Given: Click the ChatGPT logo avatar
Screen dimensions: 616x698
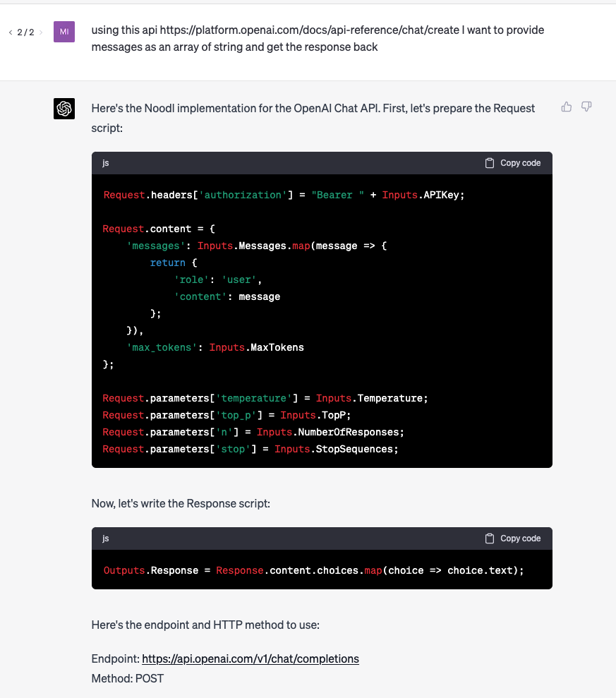Looking at the screenshot, I should click(64, 109).
